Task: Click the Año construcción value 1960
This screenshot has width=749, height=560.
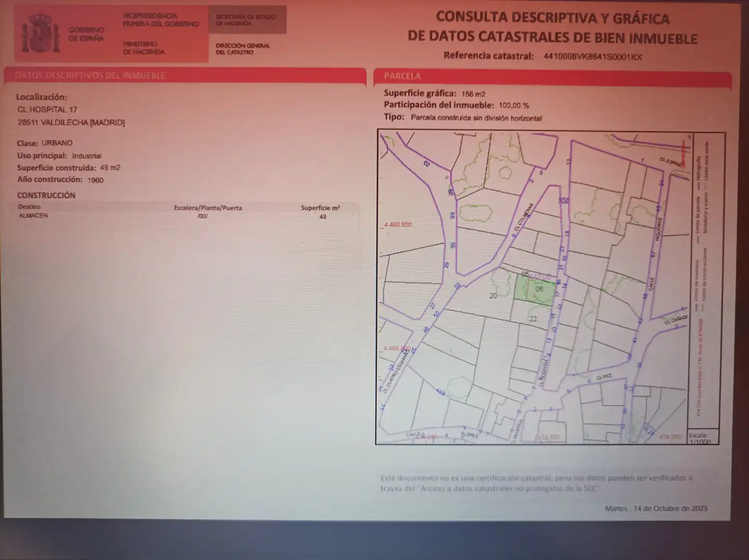Action: tap(95, 180)
